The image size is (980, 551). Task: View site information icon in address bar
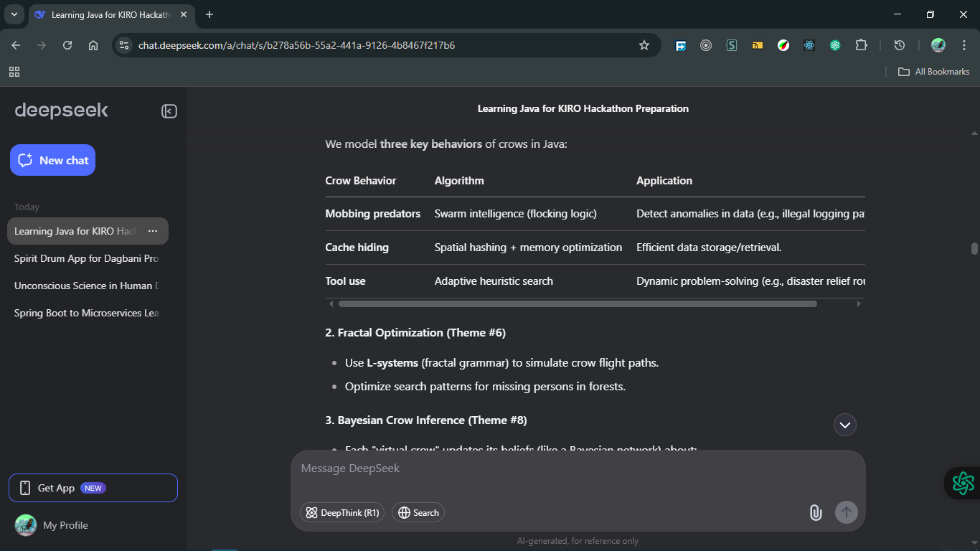pyautogui.click(x=124, y=45)
